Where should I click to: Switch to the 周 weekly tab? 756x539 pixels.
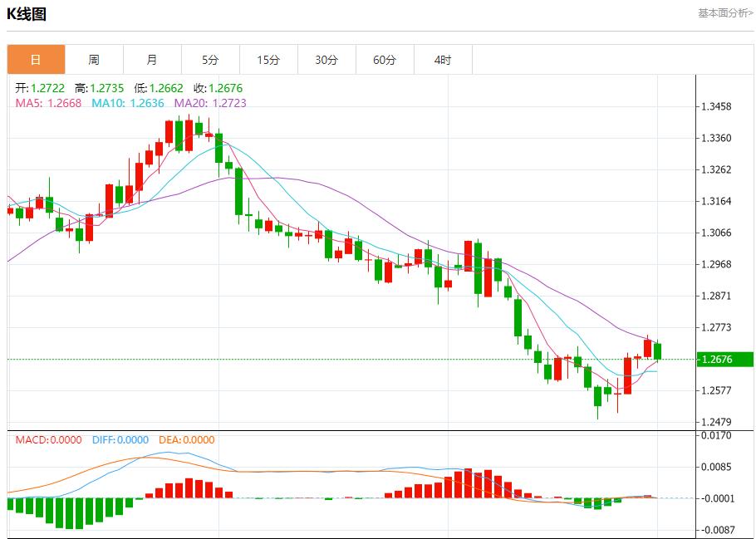click(x=94, y=60)
